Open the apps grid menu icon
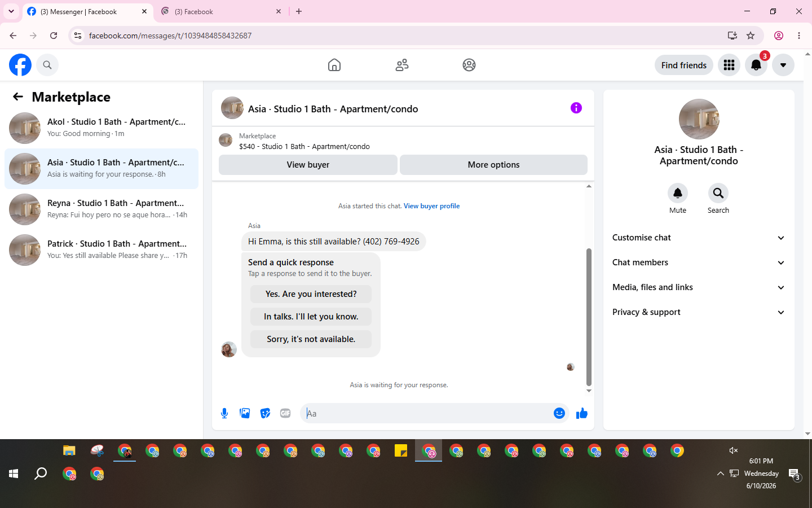This screenshot has width=812, height=508. click(729, 65)
